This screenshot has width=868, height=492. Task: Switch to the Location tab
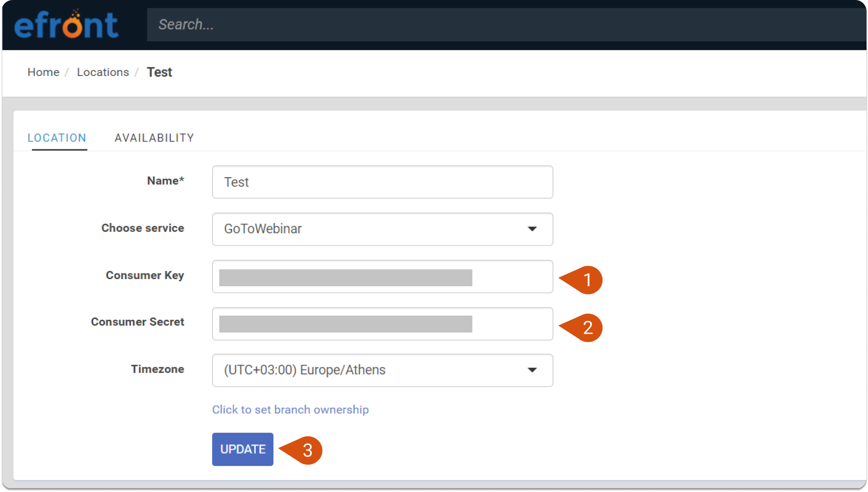57,138
